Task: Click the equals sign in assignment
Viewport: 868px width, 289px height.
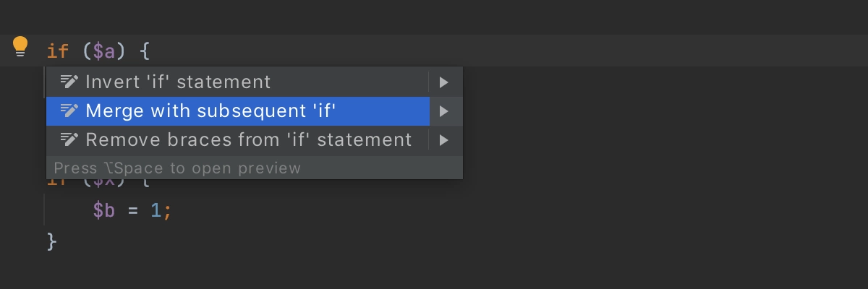Action: [132, 211]
